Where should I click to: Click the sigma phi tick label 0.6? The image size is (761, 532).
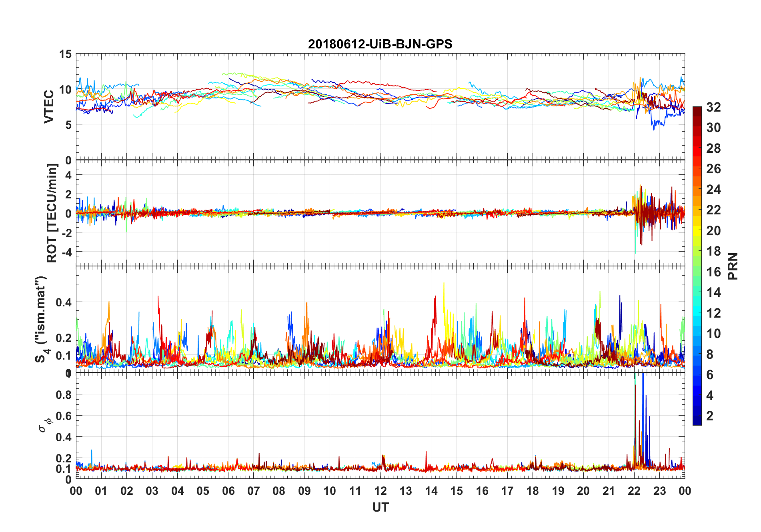pos(64,416)
